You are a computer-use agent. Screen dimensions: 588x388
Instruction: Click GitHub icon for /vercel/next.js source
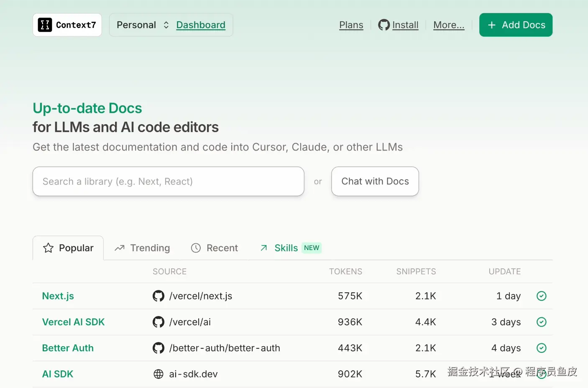coord(159,296)
